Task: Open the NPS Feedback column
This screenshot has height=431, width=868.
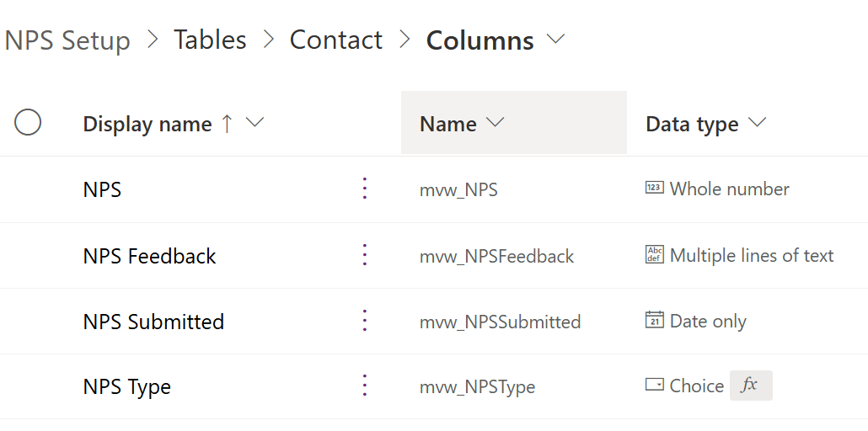Action: click(x=149, y=256)
